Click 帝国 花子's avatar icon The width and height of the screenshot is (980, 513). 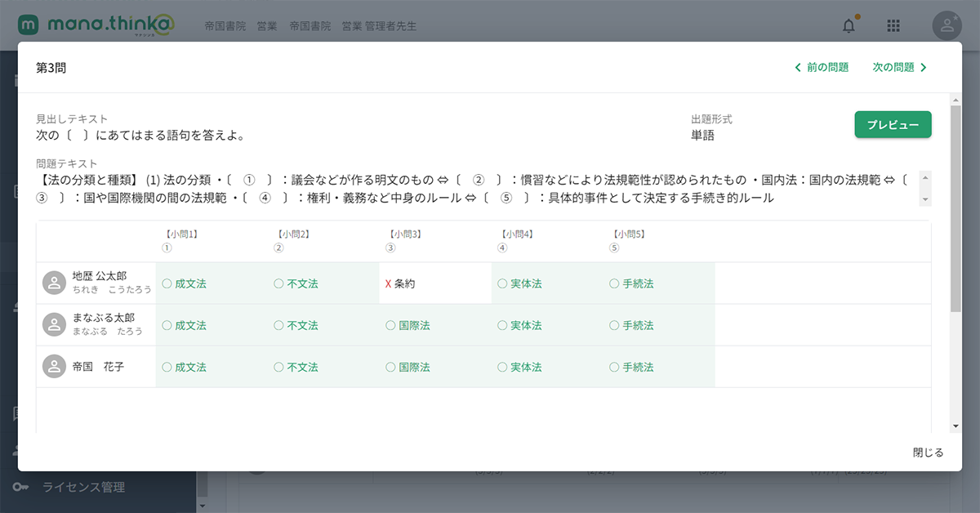54,367
